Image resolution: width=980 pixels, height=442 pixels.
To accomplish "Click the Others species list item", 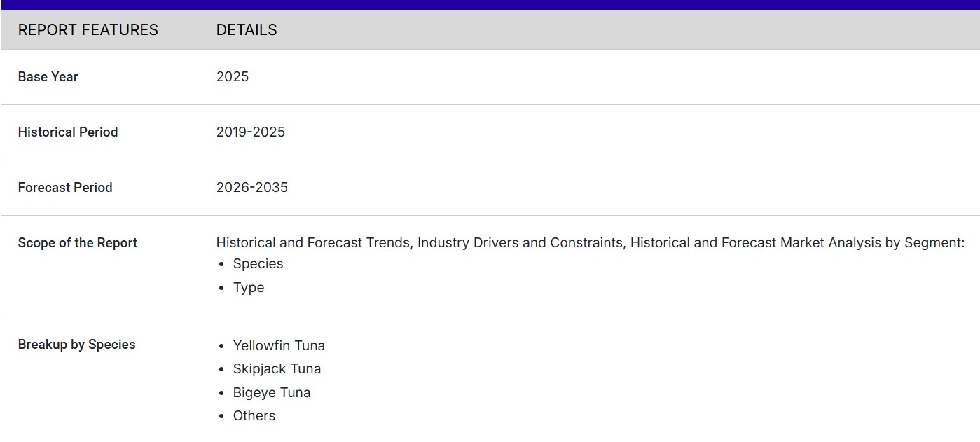I will (x=254, y=416).
